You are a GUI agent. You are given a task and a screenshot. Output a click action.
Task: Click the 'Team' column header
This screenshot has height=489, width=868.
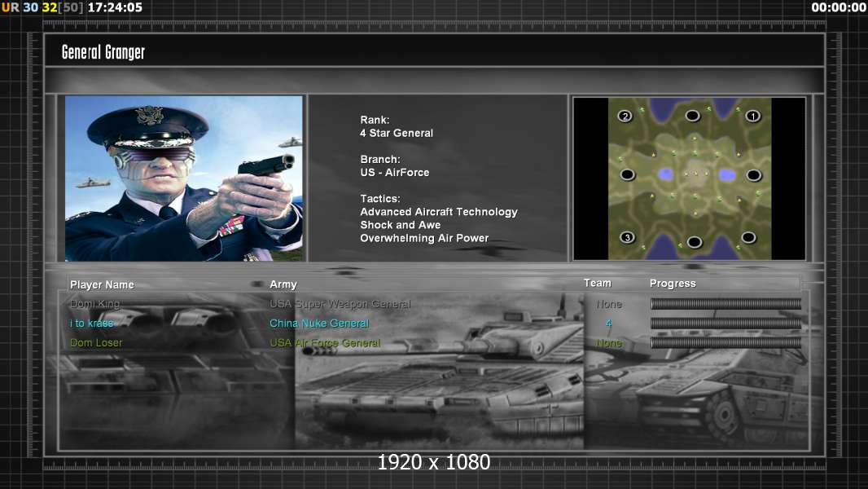pos(598,283)
